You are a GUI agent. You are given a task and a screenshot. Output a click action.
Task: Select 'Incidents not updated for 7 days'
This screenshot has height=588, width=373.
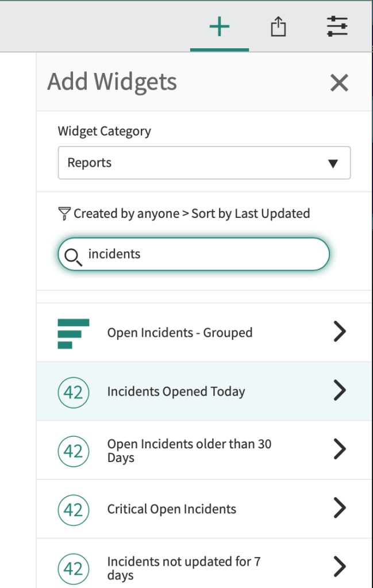[x=184, y=568]
